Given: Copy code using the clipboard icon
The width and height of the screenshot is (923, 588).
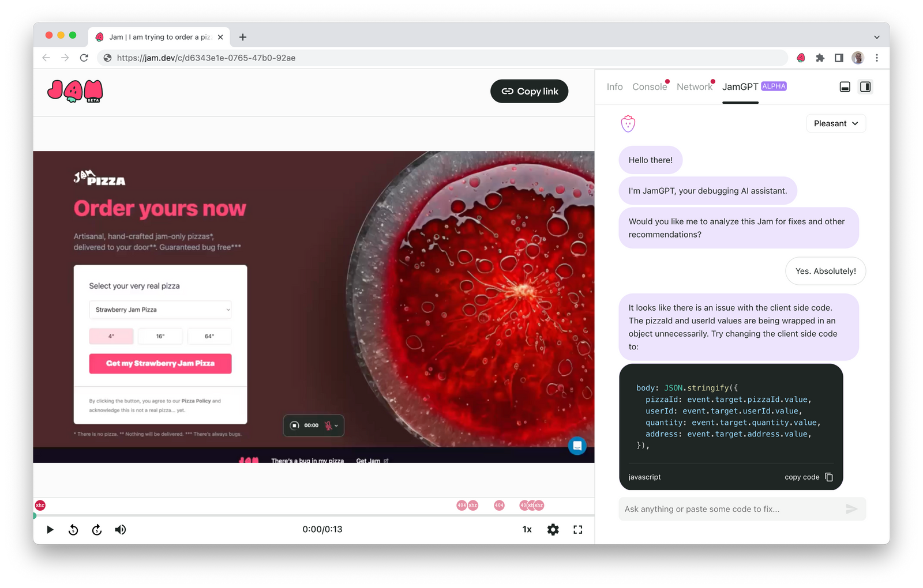Looking at the screenshot, I should (829, 477).
